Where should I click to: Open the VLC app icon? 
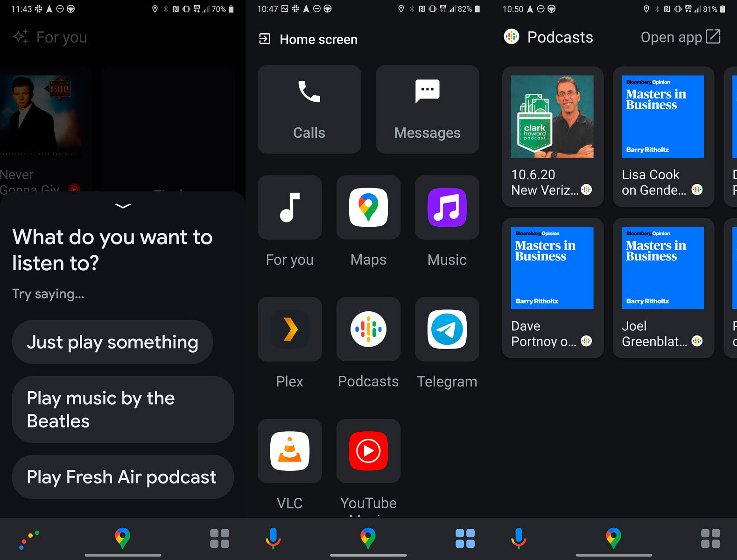(x=289, y=451)
